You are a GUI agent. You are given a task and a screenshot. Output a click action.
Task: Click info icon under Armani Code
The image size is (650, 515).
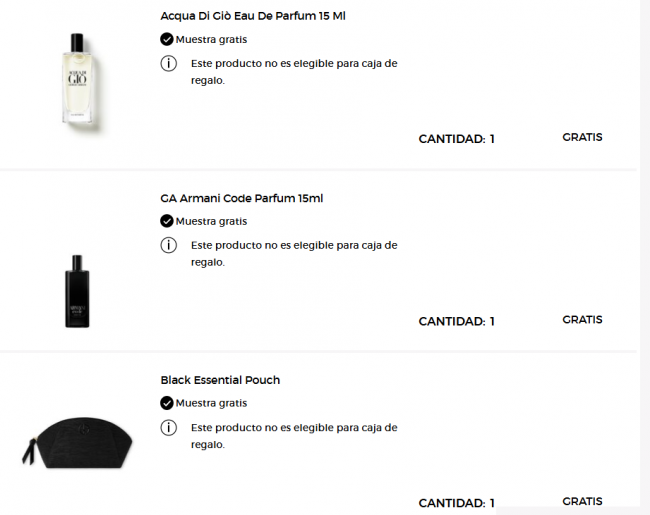(x=169, y=245)
